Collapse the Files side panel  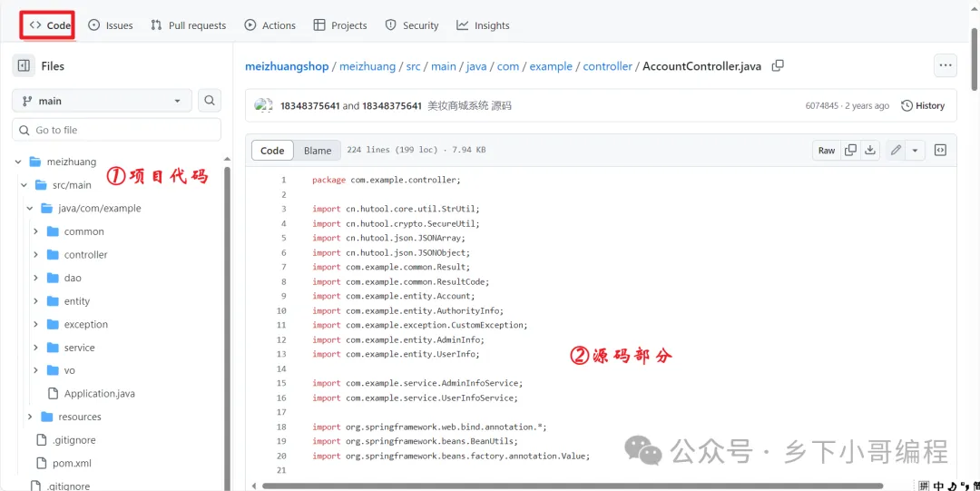[24, 65]
